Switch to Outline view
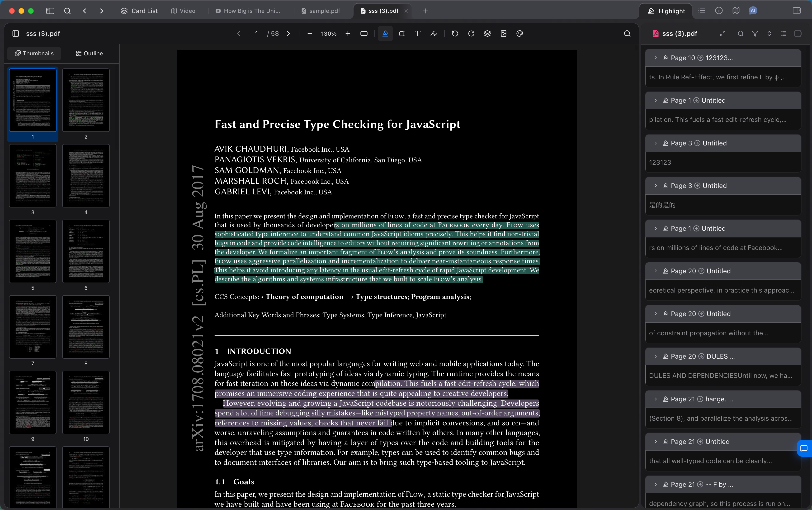This screenshot has width=812, height=510. click(x=89, y=53)
